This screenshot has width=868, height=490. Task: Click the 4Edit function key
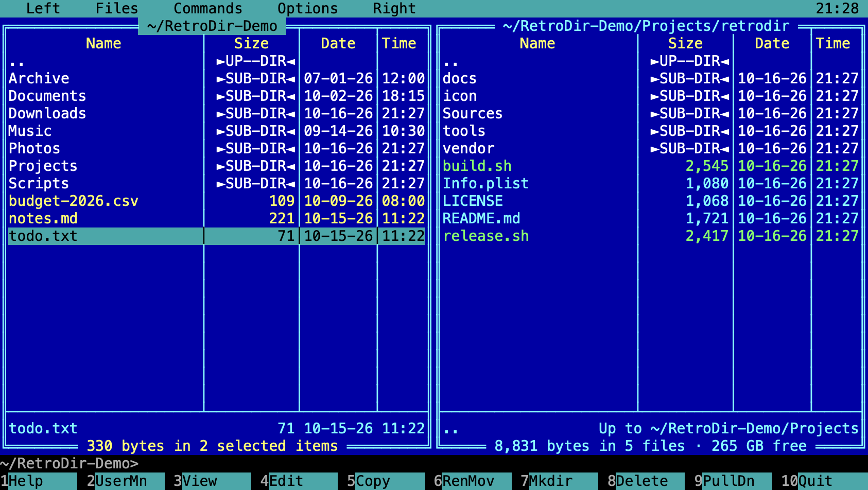coord(299,481)
